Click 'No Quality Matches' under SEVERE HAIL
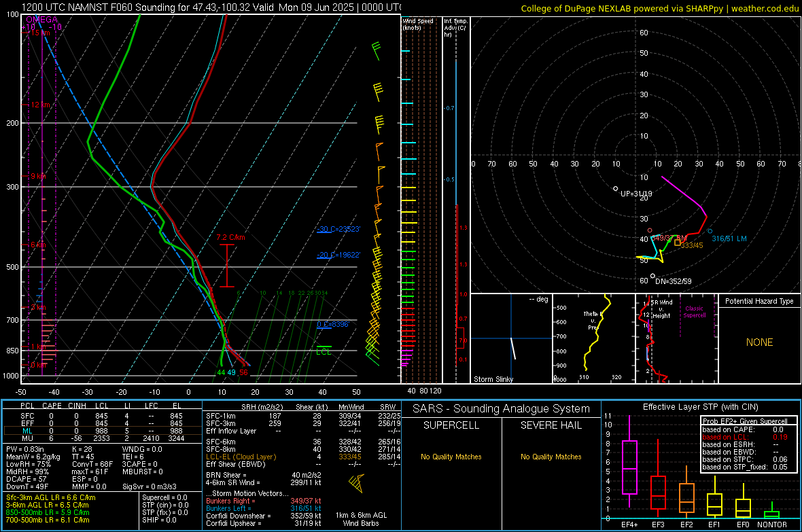Image resolution: width=802 pixels, height=532 pixels. [x=551, y=457]
